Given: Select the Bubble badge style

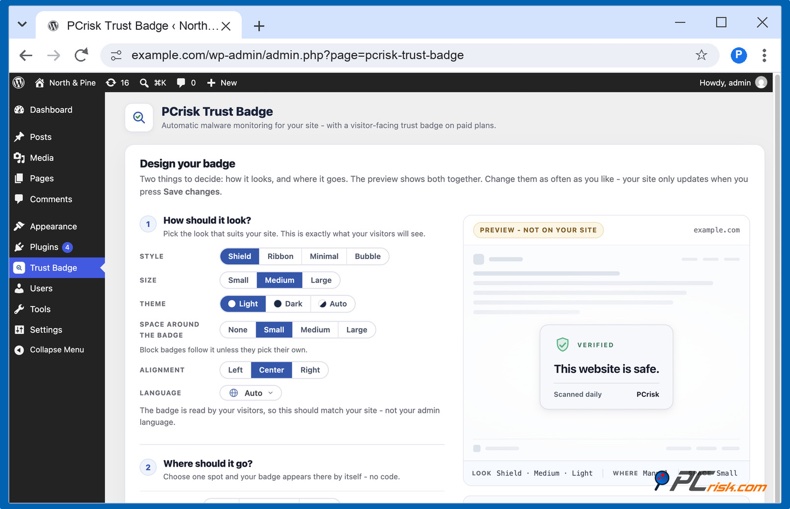Looking at the screenshot, I should click(x=367, y=256).
